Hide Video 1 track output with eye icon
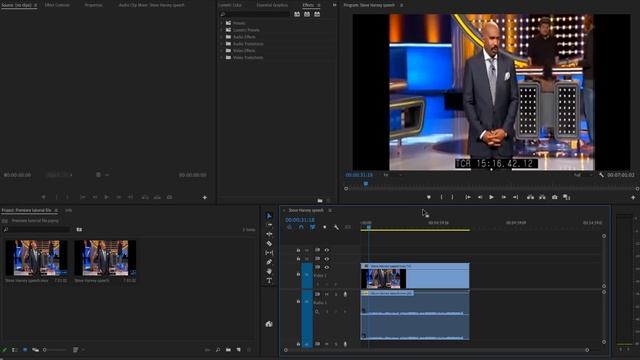The image size is (640, 360). [327, 267]
